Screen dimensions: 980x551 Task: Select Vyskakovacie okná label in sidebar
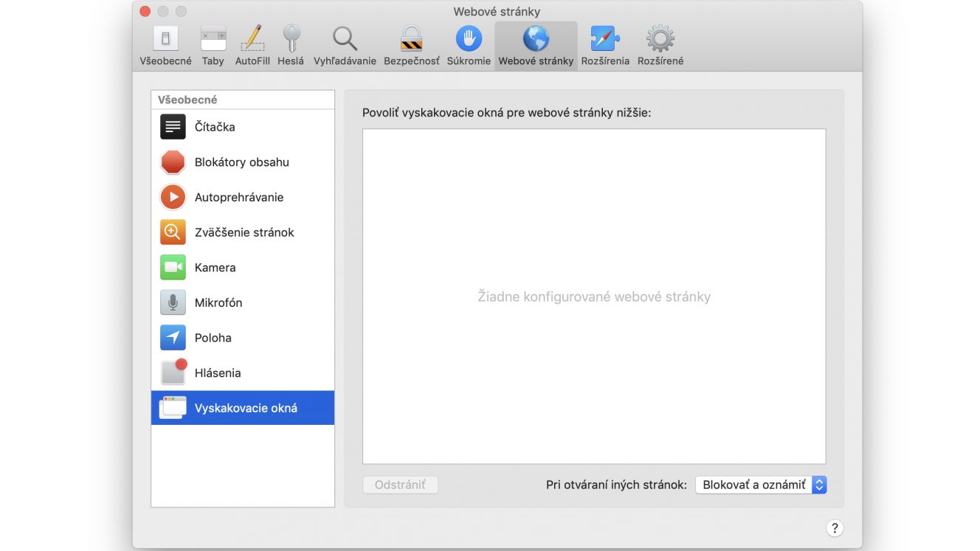click(246, 408)
